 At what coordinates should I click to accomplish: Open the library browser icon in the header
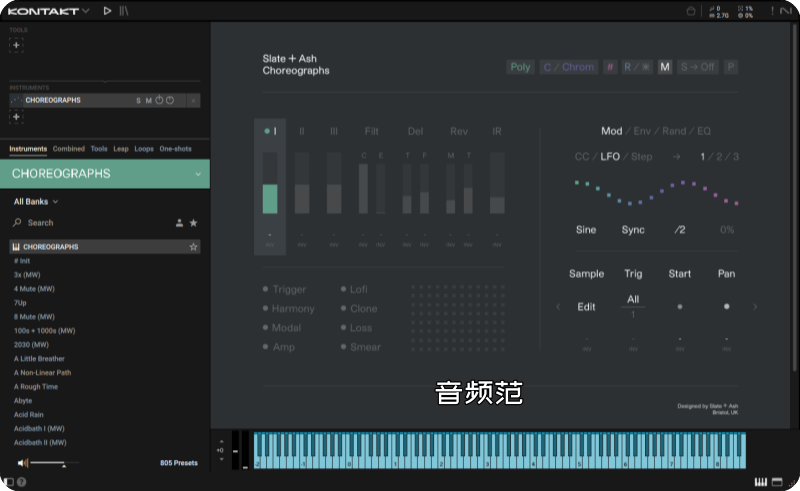124,11
